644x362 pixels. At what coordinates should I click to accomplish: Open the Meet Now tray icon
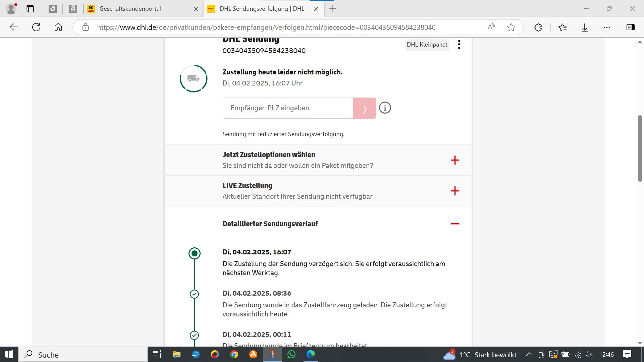point(541,354)
